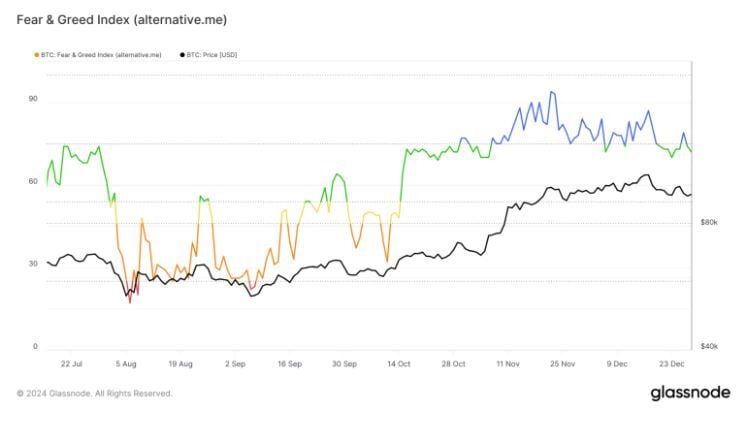748x424 pixels.
Task: Click the $40k price axis label
Action: (708, 347)
